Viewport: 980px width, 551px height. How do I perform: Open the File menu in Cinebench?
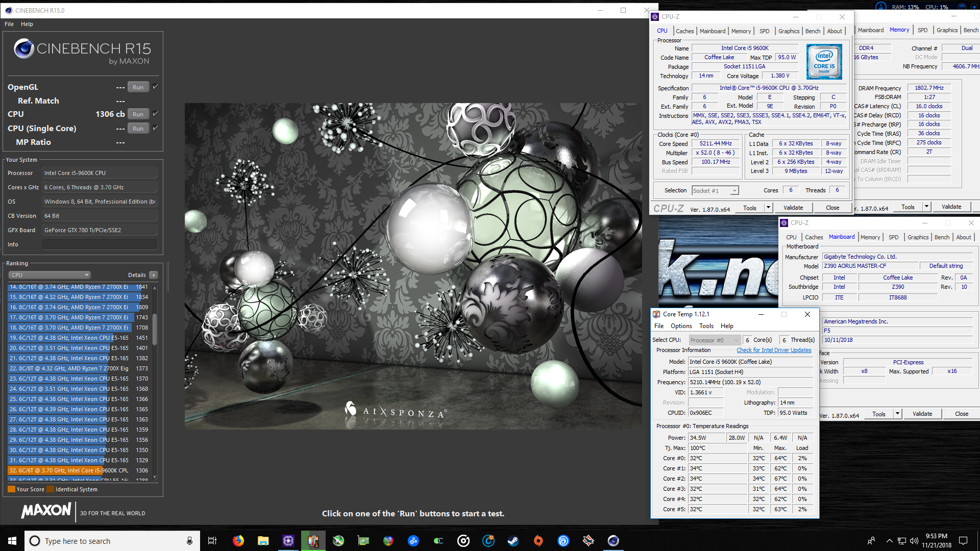click(x=9, y=24)
